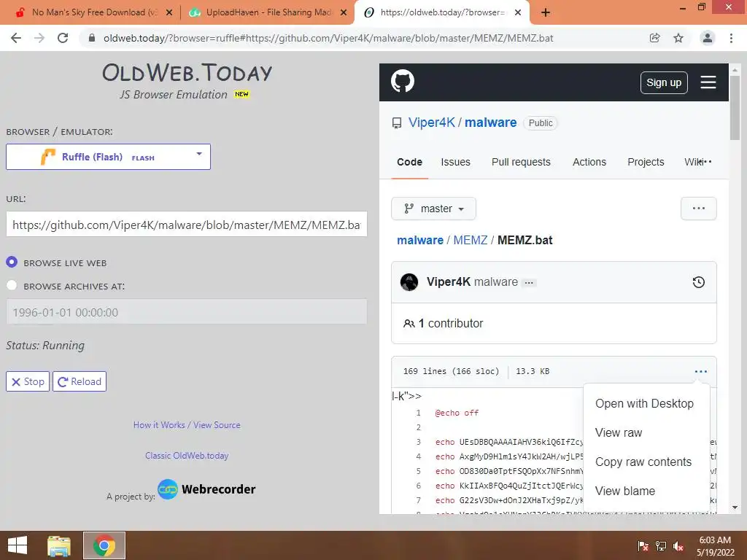Choose Open with Desktop menu item
This screenshot has width=747, height=560.
[x=645, y=403]
